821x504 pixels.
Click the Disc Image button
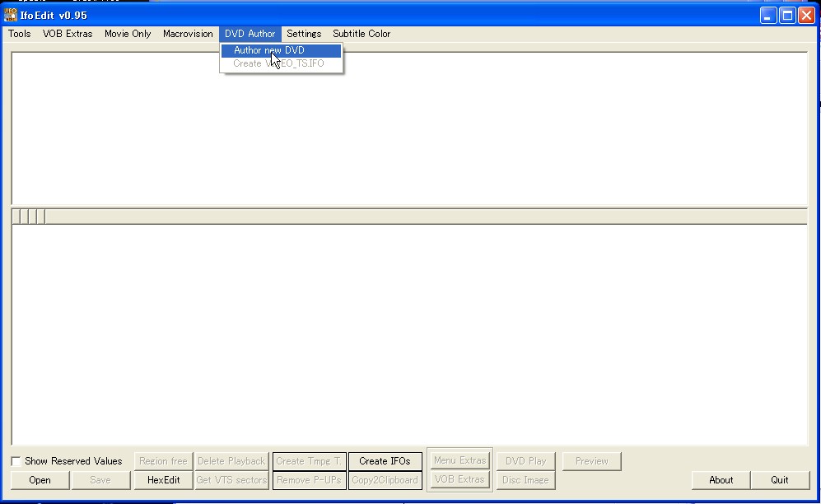coord(525,480)
